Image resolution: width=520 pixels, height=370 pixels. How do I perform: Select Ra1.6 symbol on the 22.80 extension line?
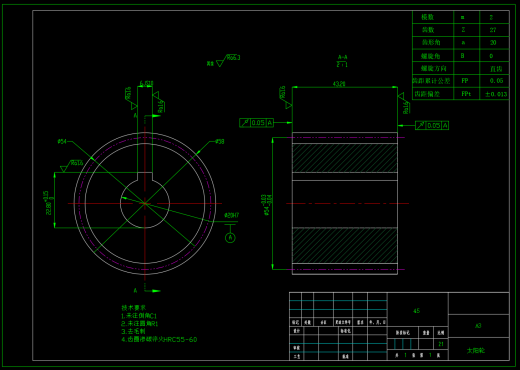click(x=72, y=166)
